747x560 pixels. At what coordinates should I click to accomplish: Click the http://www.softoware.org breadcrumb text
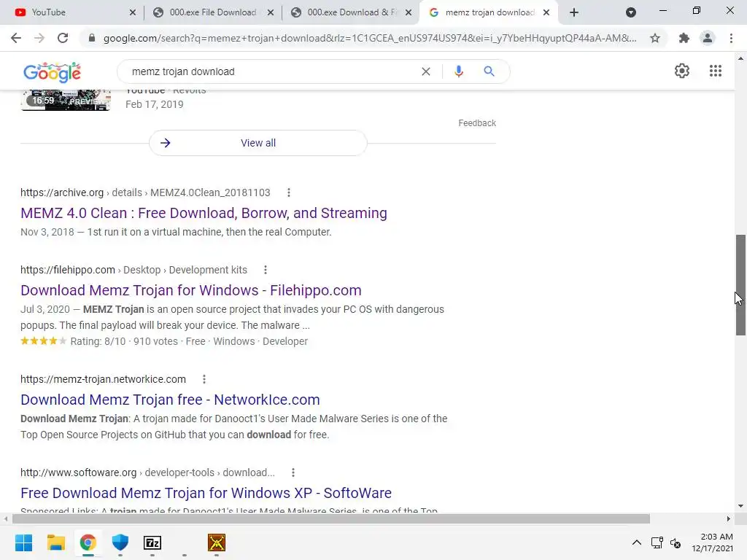pyautogui.click(x=79, y=472)
